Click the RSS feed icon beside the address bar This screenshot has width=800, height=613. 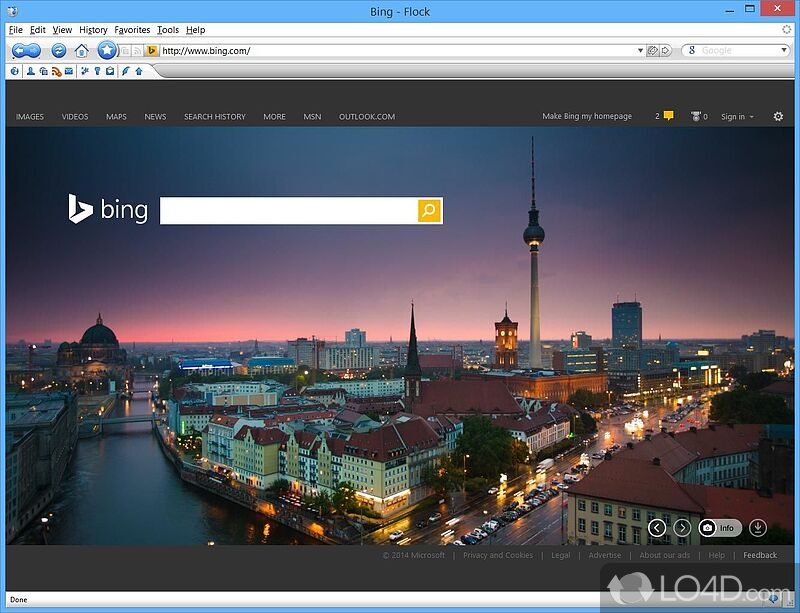(x=137, y=51)
